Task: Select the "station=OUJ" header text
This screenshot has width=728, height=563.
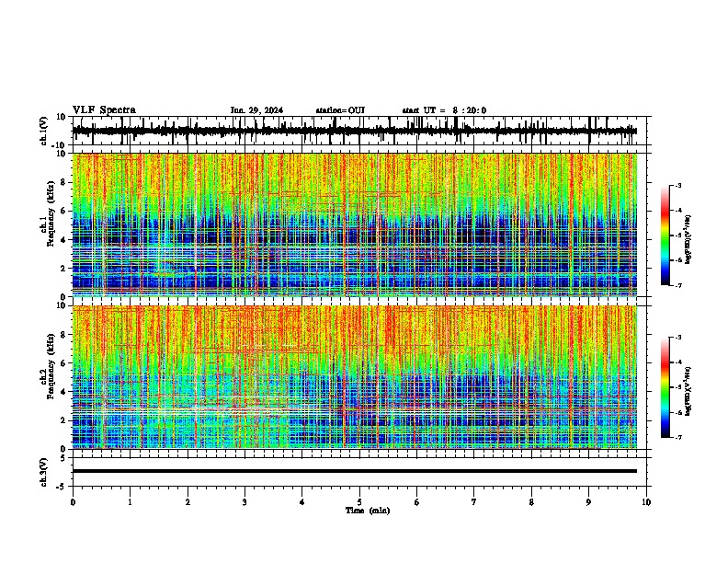Action: [340, 110]
